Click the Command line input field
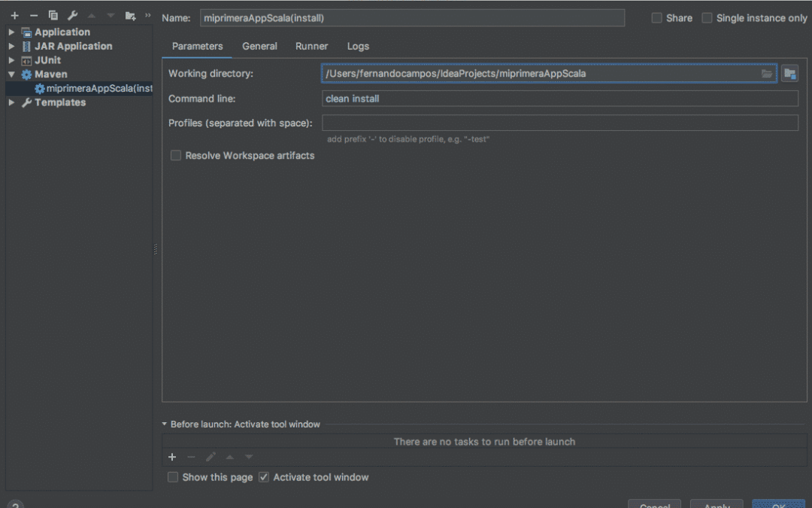This screenshot has width=812, height=508. (x=559, y=99)
